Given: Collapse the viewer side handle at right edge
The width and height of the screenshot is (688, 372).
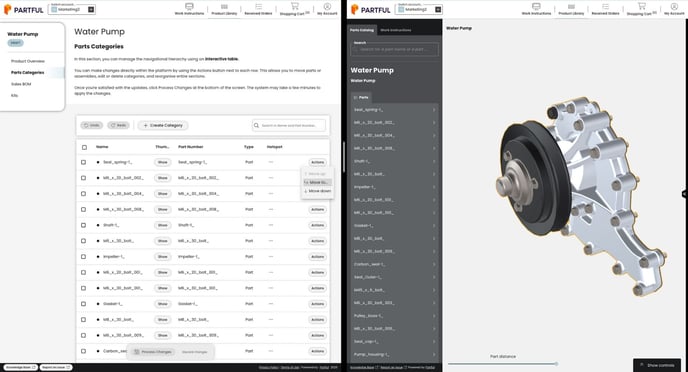Looking at the screenshot, I should coord(684,193).
